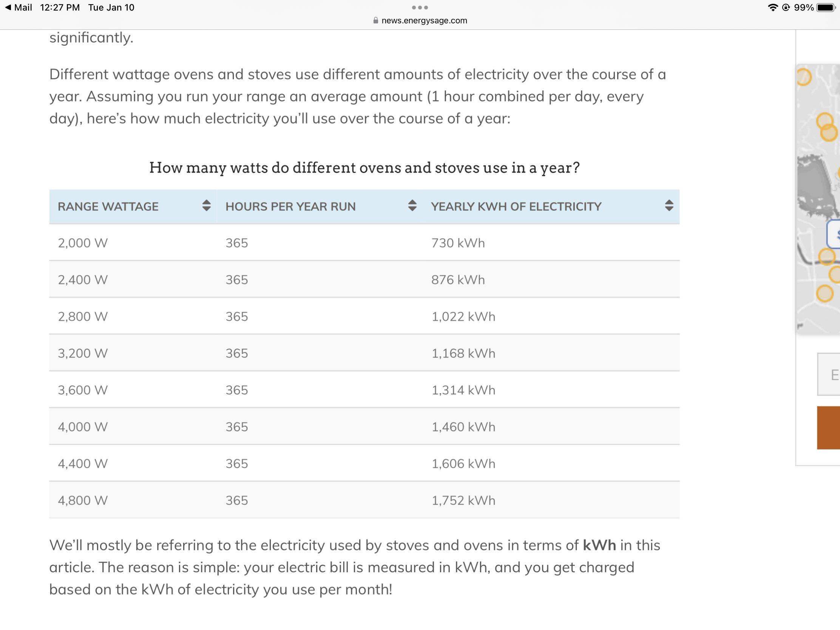840x630 pixels.
Task: Tap the sidebar map thumbnail
Action: point(818,198)
